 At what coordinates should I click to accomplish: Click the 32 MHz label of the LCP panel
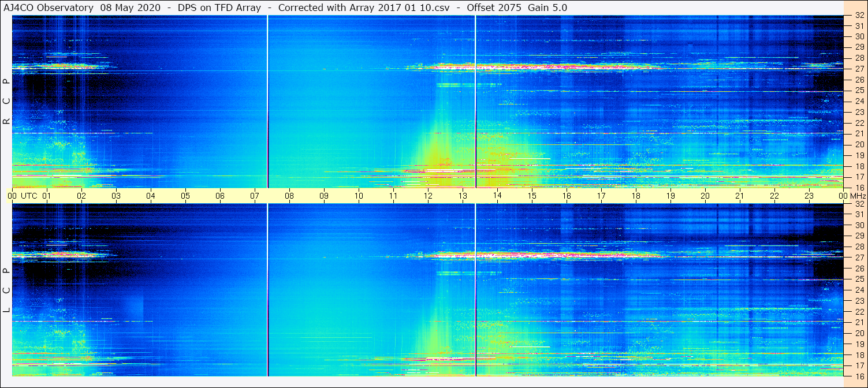pyautogui.click(x=859, y=204)
